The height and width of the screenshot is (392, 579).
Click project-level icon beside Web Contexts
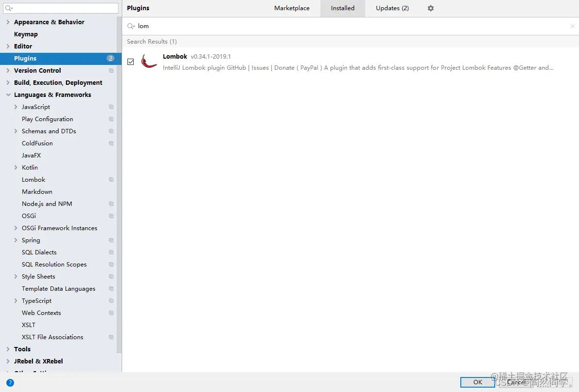click(x=111, y=313)
